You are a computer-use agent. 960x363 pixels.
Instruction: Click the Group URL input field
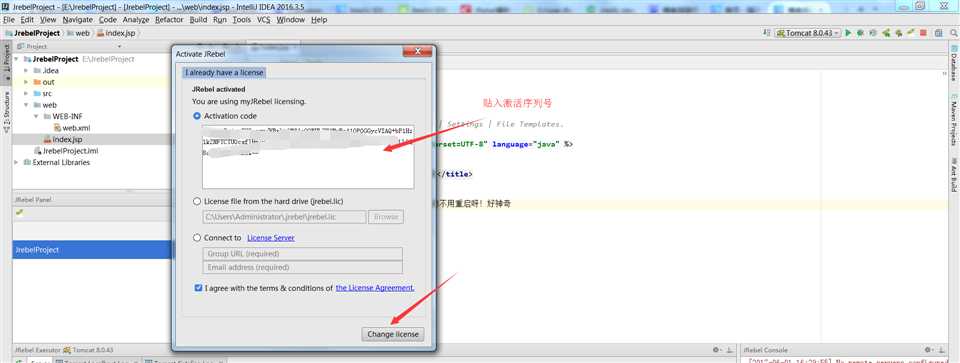point(302,254)
